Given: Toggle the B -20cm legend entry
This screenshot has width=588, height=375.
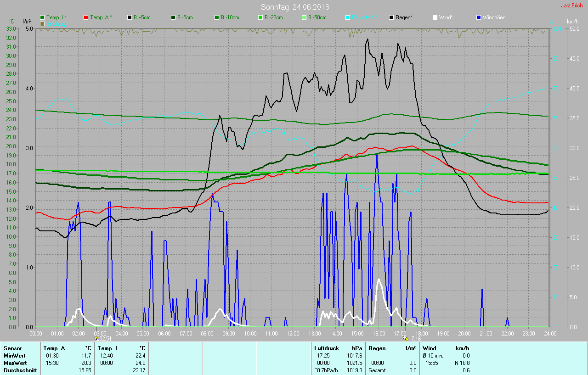Looking at the screenshot, I should pos(274,17).
